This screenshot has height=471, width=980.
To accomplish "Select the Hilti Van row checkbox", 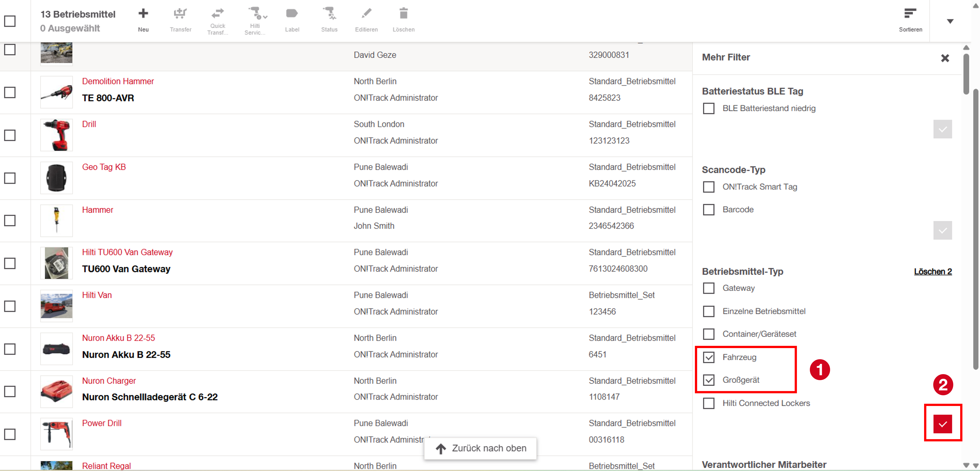I will [x=10, y=306].
